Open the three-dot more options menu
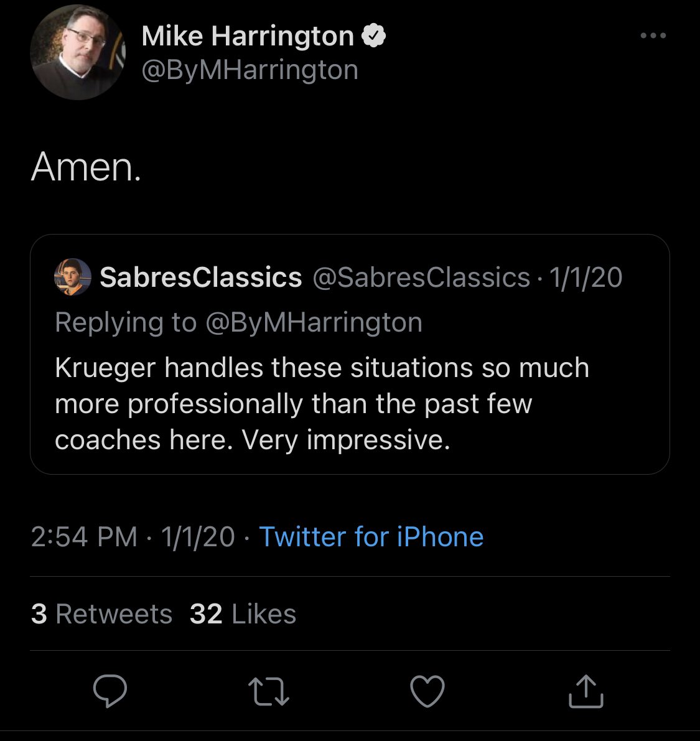700x741 pixels. (653, 35)
